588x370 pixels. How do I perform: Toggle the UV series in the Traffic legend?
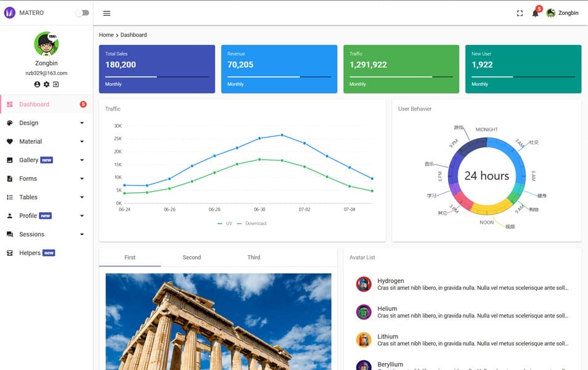(226, 223)
